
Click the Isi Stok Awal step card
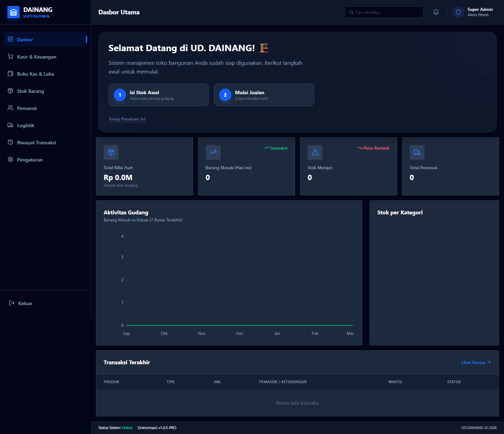[x=159, y=95]
